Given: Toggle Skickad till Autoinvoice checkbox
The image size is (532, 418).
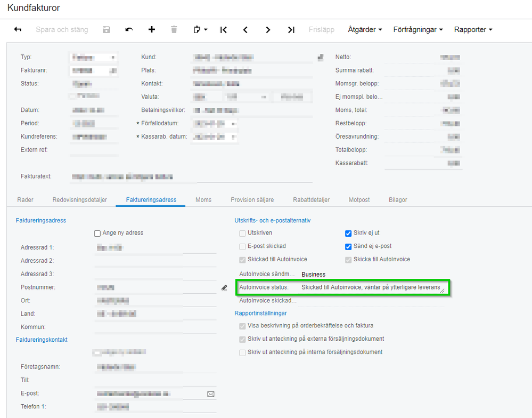Looking at the screenshot, I should 242,260.
